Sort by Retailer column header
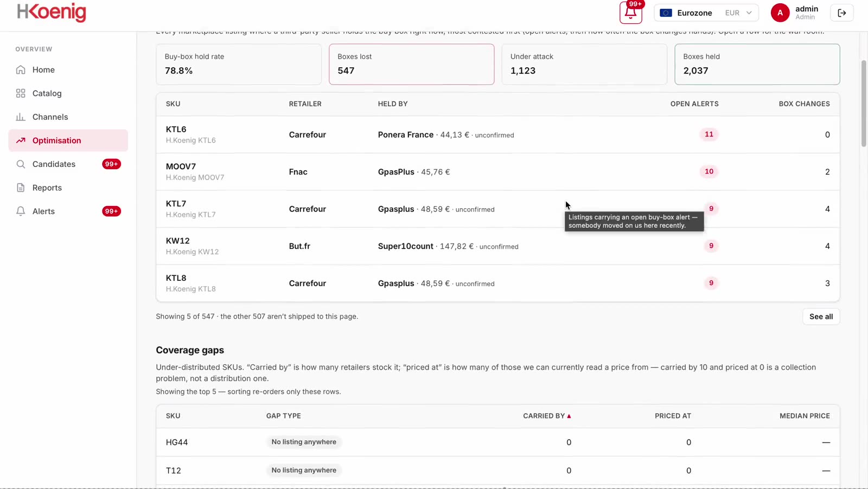Viewport: 868px width, 489px height. coord(305,104)
